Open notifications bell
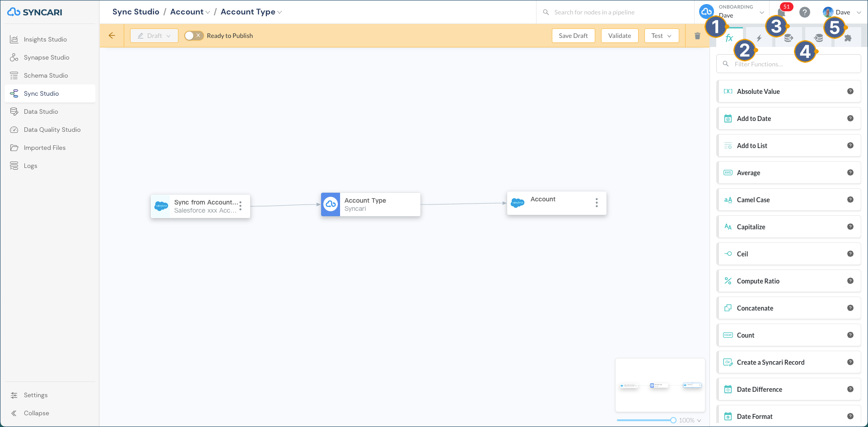This screenshot has width=868, height=427. coord(782,12)
